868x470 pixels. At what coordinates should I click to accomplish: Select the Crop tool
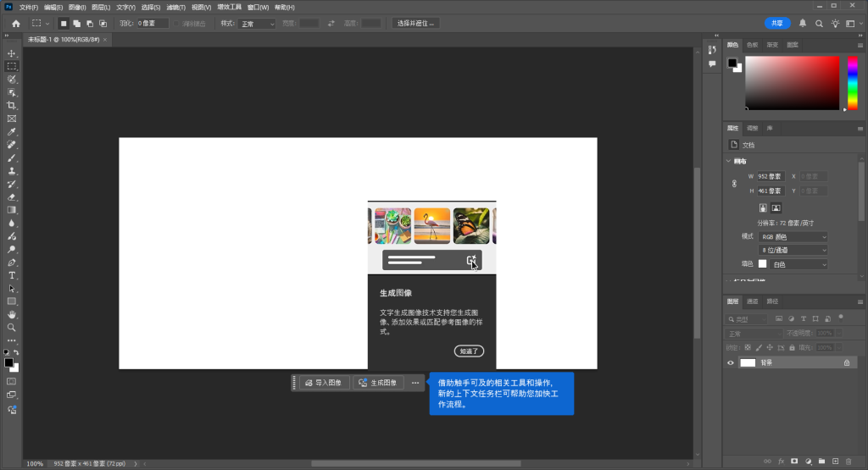point(12,105)
